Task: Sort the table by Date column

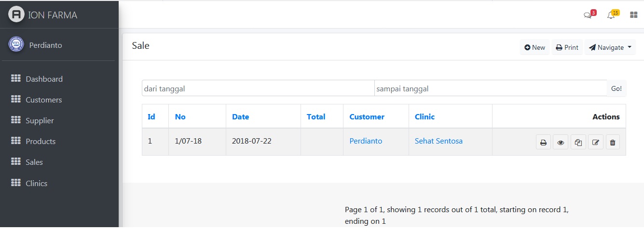Action: tap(240, 116)
